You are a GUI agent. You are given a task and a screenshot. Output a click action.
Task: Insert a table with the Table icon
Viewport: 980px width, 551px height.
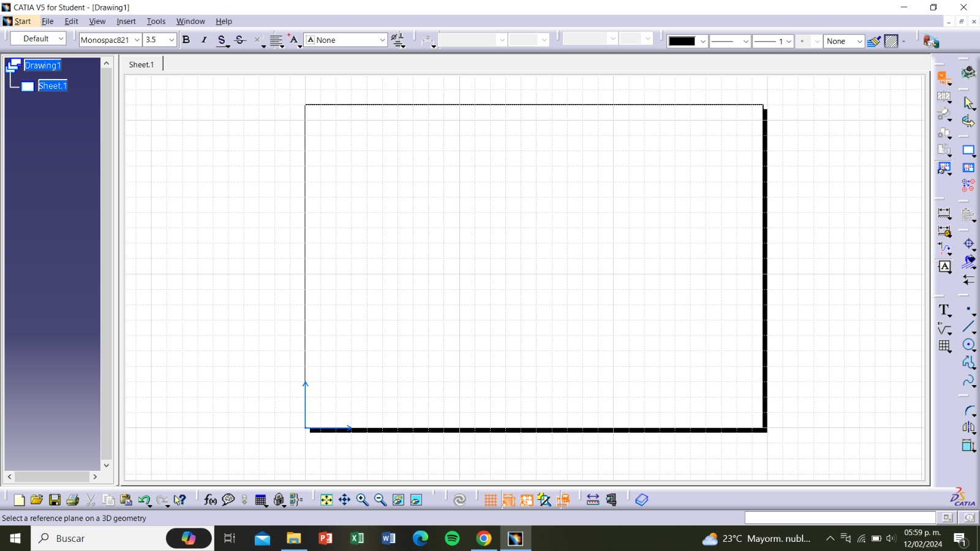[x=944, y=347]
